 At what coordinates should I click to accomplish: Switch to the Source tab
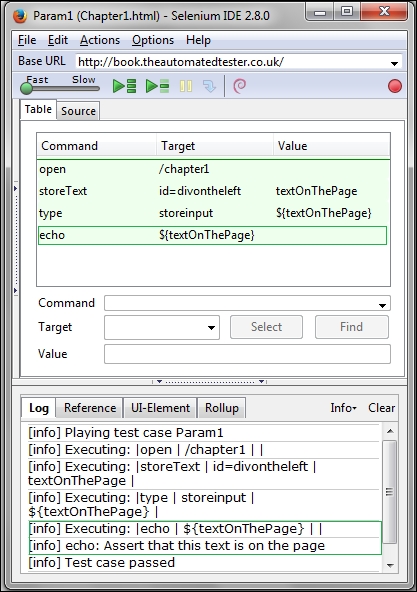[78, 111]
